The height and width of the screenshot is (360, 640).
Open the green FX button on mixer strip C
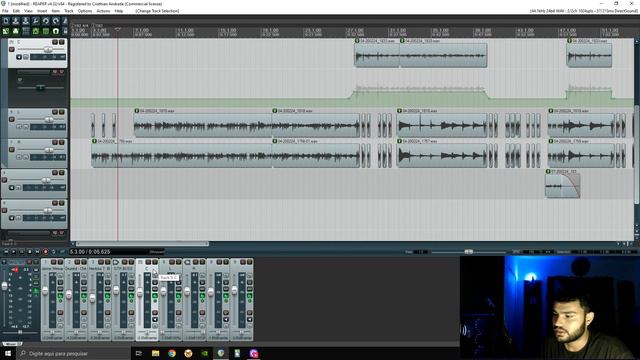155,296
